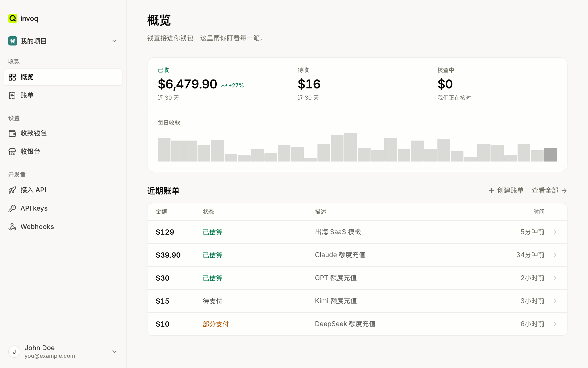Click the 时间 column header
Image resolution: width=588 pixels, height=368 pixels.
[x=539, y=212]
